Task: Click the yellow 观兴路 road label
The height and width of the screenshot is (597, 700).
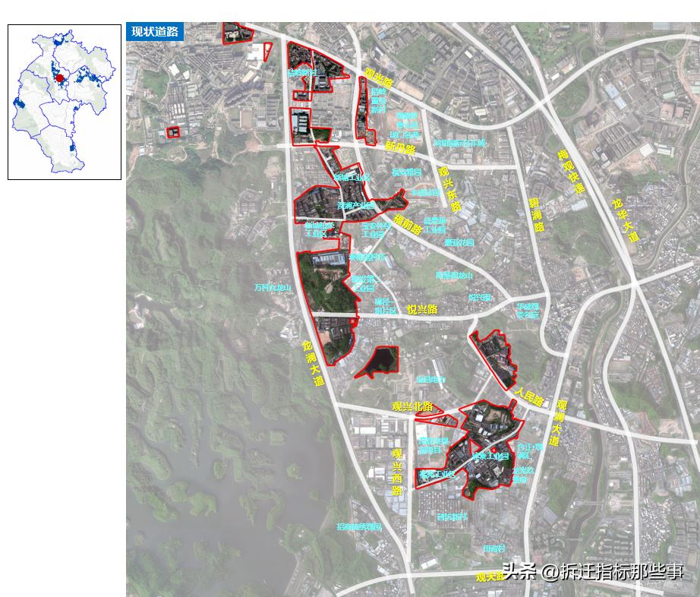Action: (x=379, y=77)
